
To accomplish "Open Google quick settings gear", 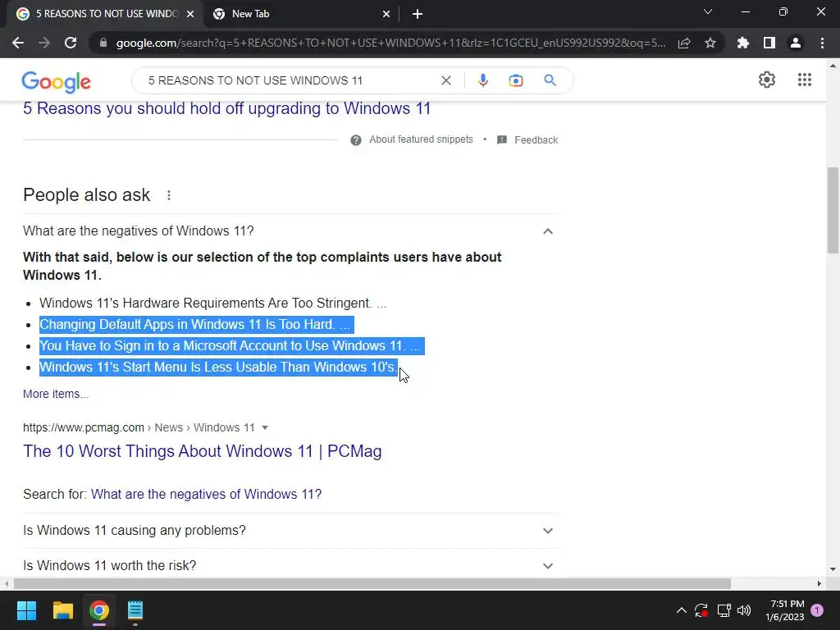I will click(767, 80).
